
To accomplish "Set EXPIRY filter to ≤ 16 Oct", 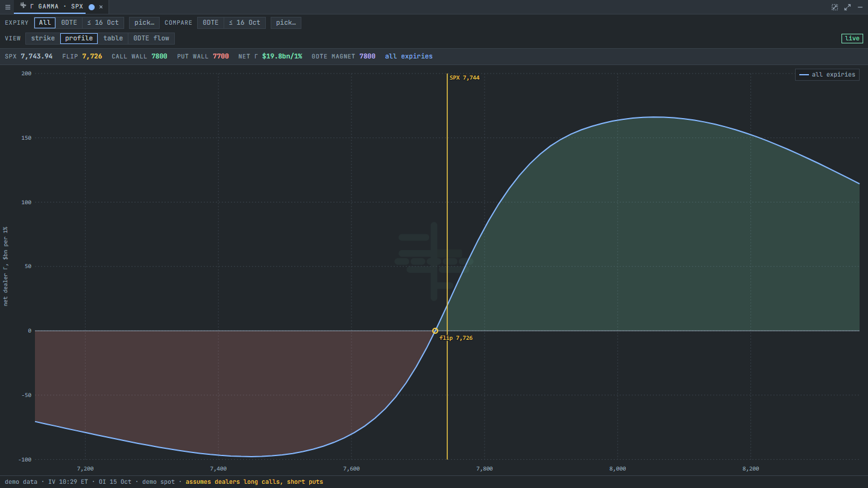I will 103,23.
